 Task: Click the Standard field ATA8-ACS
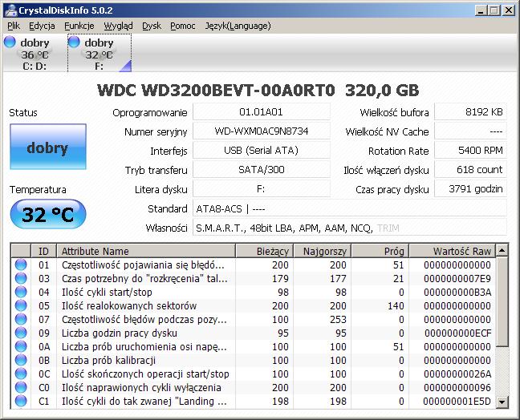[x=350, y=208]
